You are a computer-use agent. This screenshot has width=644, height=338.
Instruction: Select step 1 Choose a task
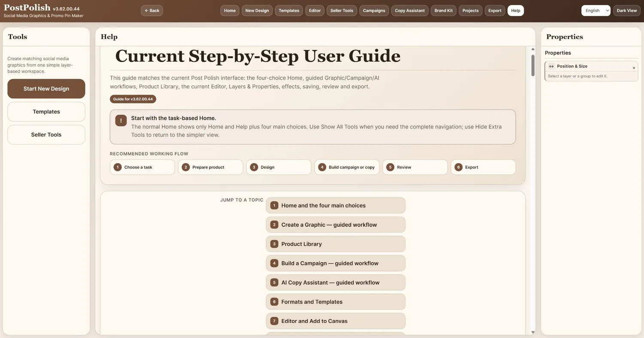click(142, 167)
